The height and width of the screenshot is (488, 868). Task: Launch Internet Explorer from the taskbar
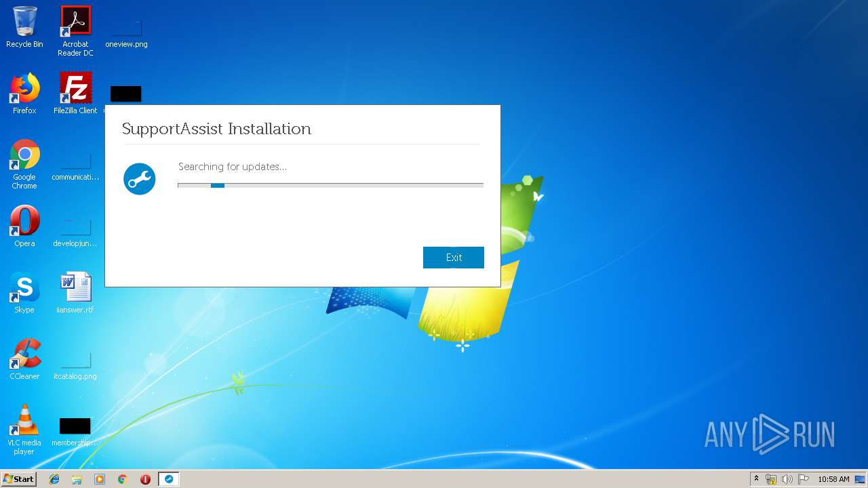click(54, 479)
